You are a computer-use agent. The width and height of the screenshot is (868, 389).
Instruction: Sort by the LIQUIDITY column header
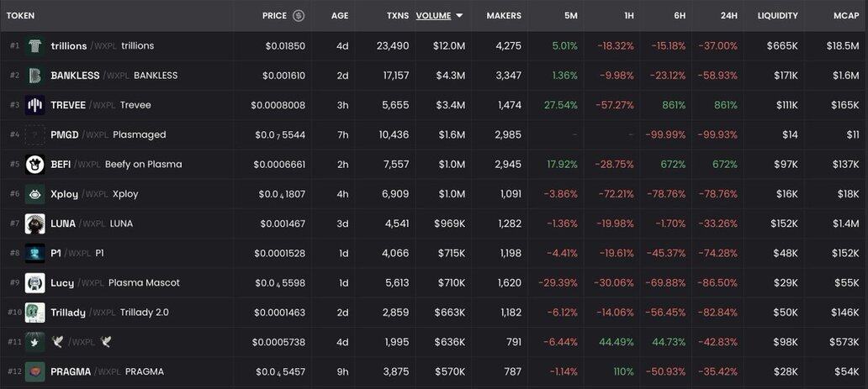(778, 15)
